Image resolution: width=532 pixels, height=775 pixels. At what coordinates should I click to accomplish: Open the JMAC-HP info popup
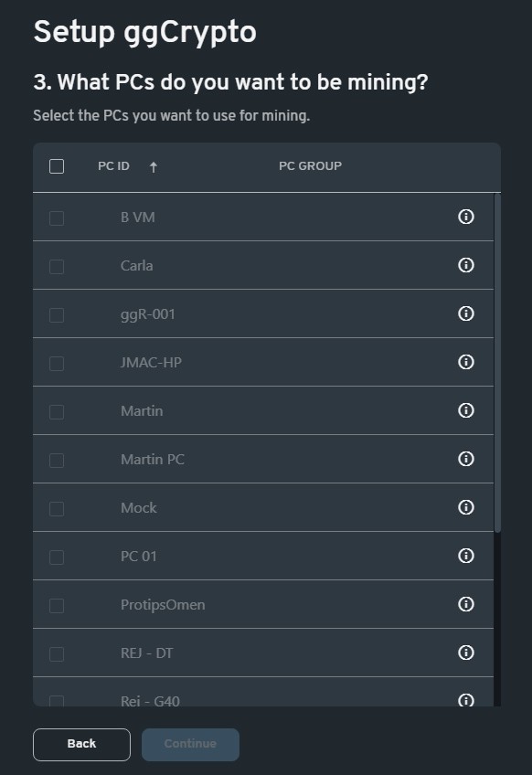465,362
